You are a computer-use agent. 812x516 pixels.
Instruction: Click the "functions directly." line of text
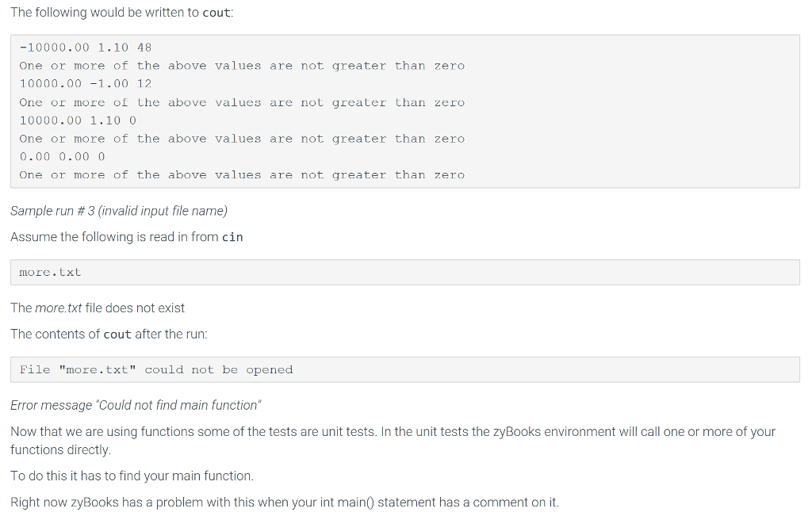point(60,449)
